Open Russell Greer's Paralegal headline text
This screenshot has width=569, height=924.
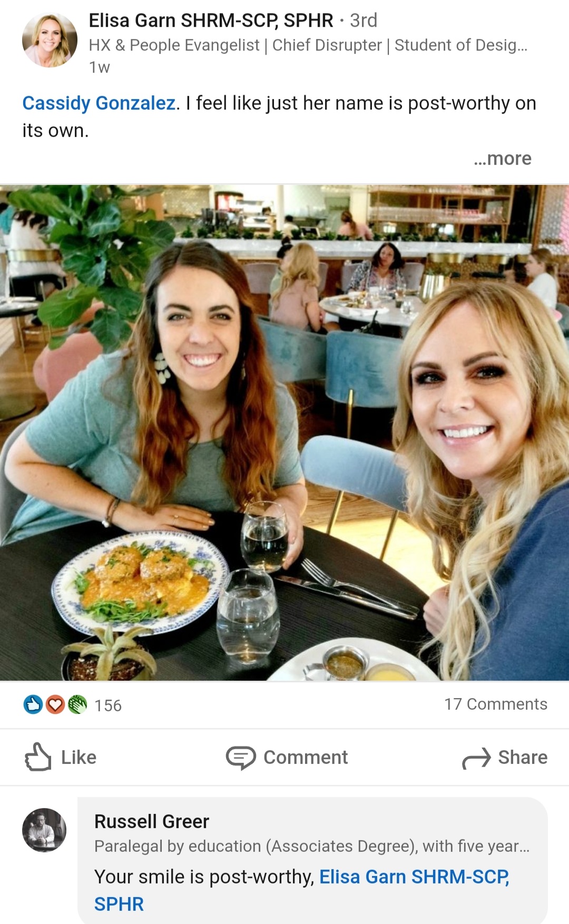[x=312, y=846]
